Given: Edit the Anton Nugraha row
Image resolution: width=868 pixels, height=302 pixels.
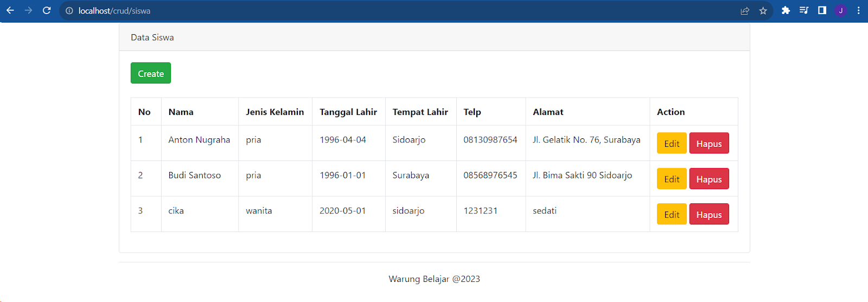Looking at the screenshot, I should (672, 143).
